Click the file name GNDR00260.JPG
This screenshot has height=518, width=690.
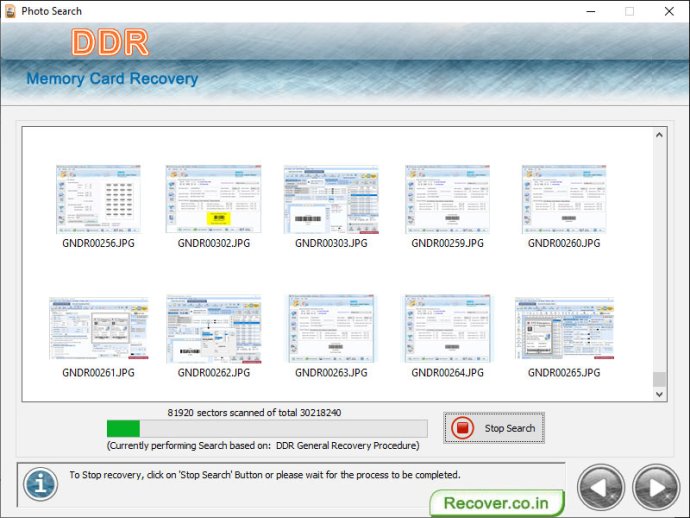(564, 243)
